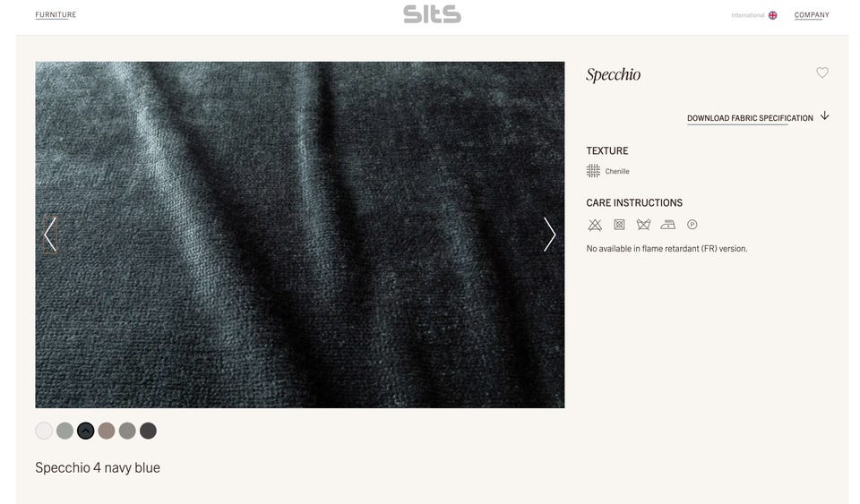The width and height of the screenshot is (860, 504).
Task: Go to the Sits logo homepage
Action: coord(432,14)
